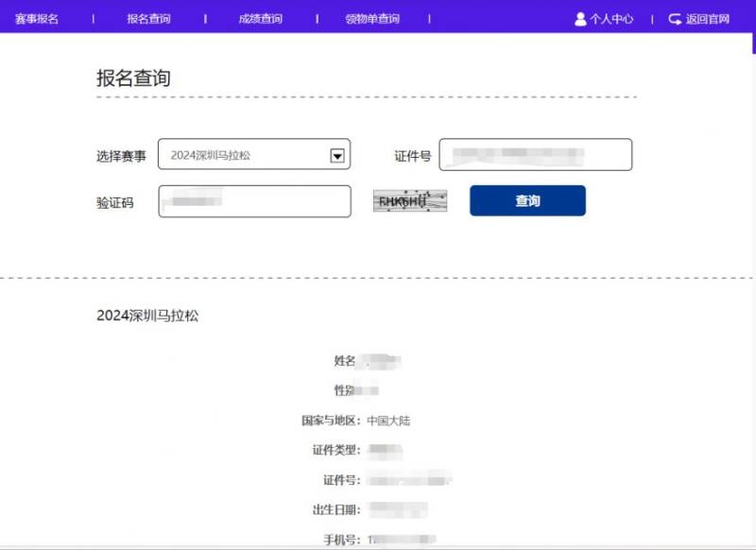This screenshot has width=756, height=550.
Task: Click the curved arrow icon before 返回官网
Action: pyautogui.click(x=674, y=17)
